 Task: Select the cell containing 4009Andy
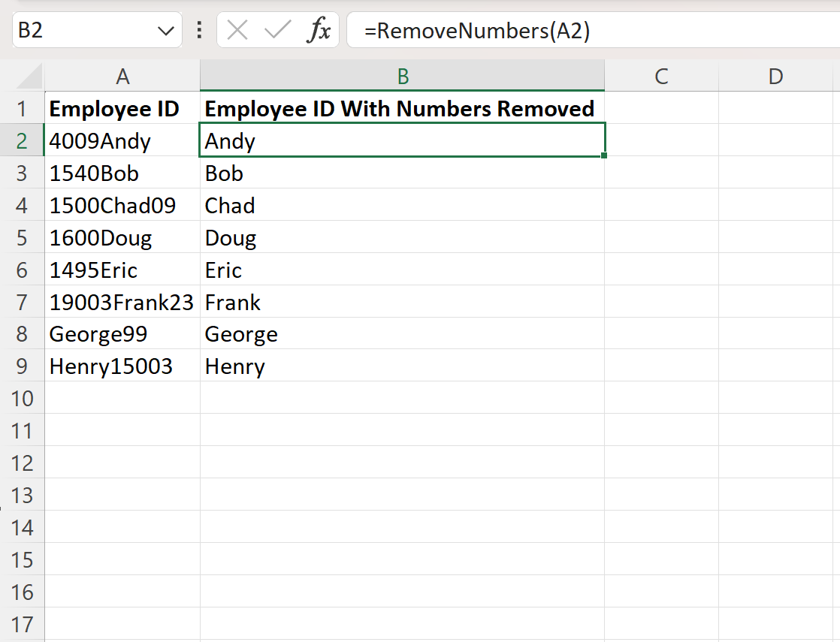coord(122,140)
